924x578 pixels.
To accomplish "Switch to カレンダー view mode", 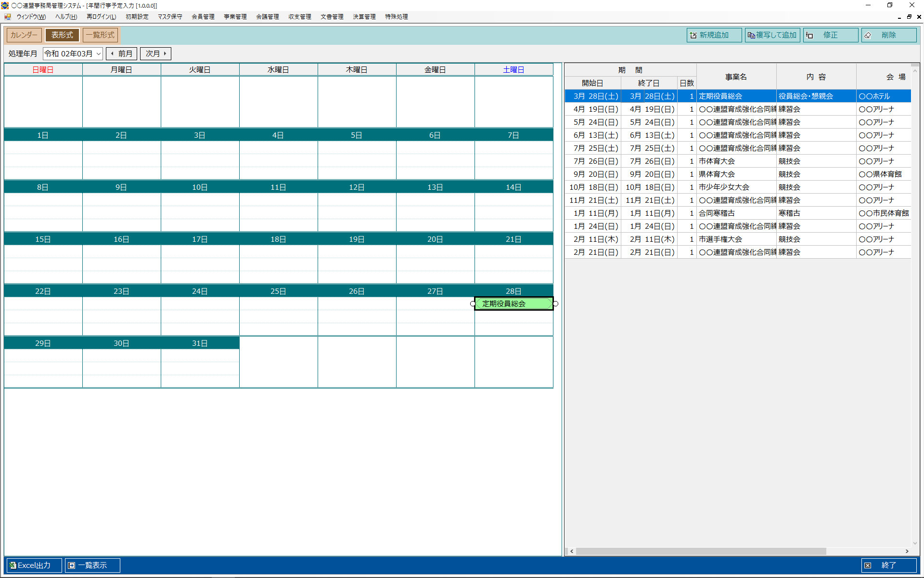I will coord(24,35).
